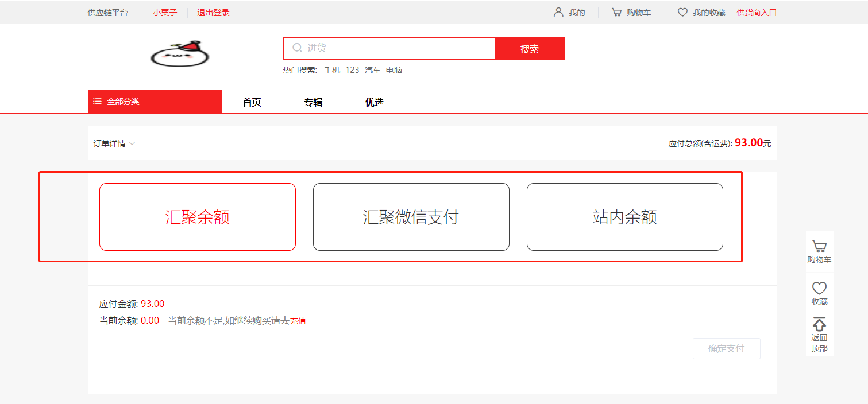Click the list icon beside 全部分类
Image resolution: width=868 pixels, height=404 pixels.
click(98, 102)
